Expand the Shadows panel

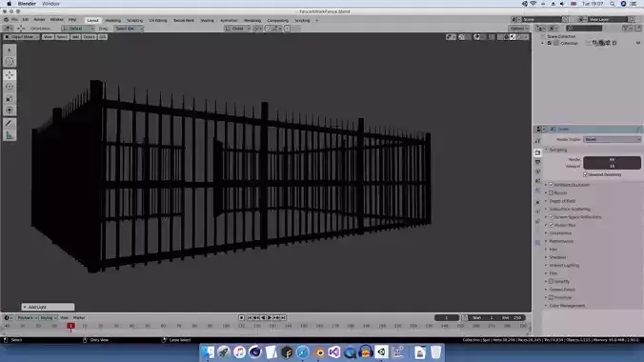point(557,257)
